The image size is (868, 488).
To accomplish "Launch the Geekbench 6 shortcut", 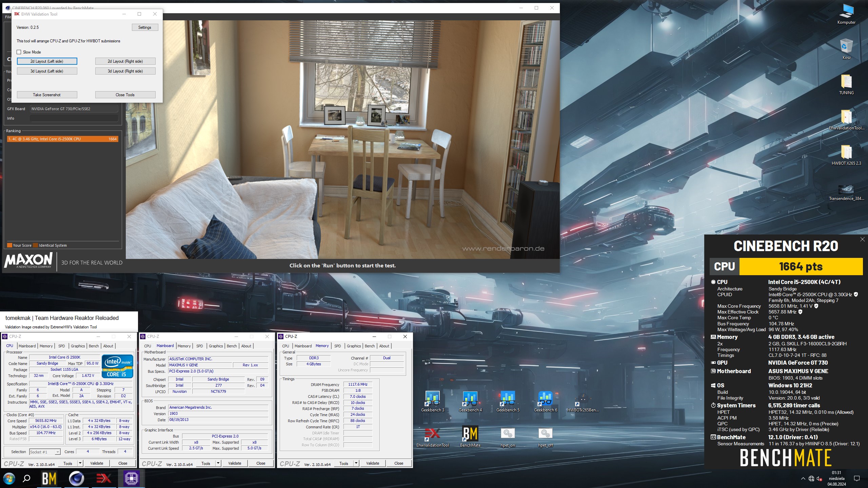I will tap(546, 402).
